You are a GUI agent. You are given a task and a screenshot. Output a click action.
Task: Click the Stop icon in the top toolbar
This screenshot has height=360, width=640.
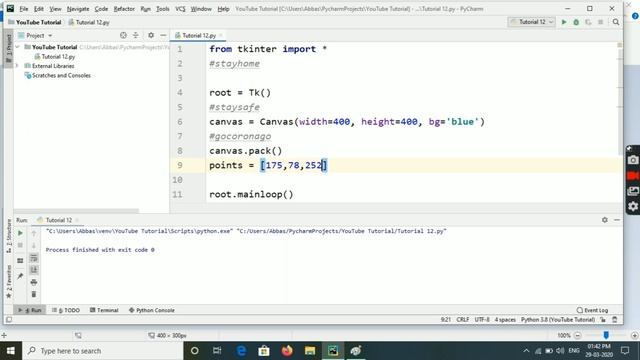pos(600,22)
